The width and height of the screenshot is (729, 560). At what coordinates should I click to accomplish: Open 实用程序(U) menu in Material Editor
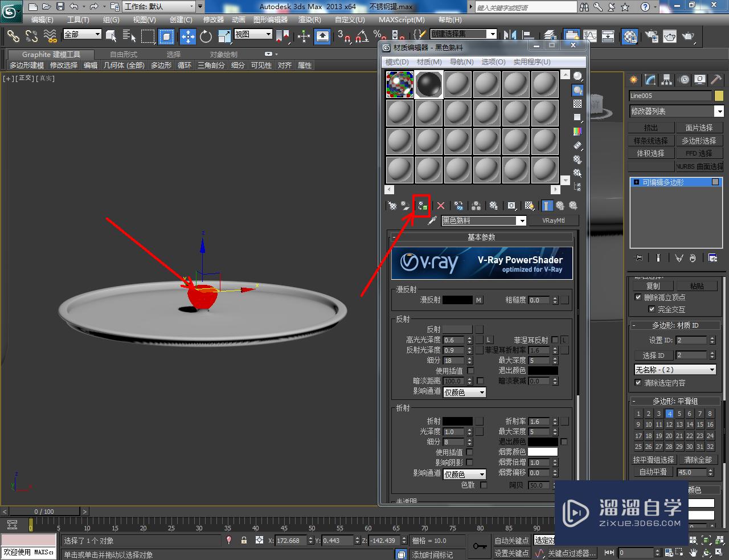(532, 62)
